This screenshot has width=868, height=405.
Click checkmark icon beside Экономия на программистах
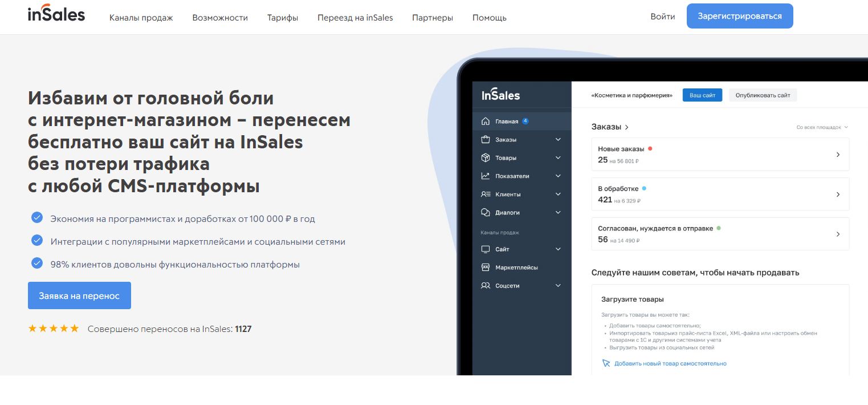tap(37, 217)
